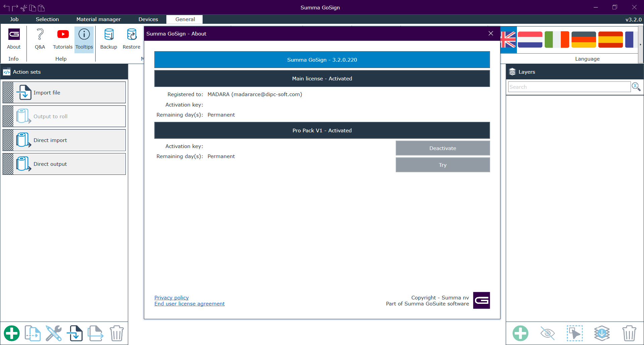Add a new action set with green plus
644x345 pixels.
(x=12, y=333)
